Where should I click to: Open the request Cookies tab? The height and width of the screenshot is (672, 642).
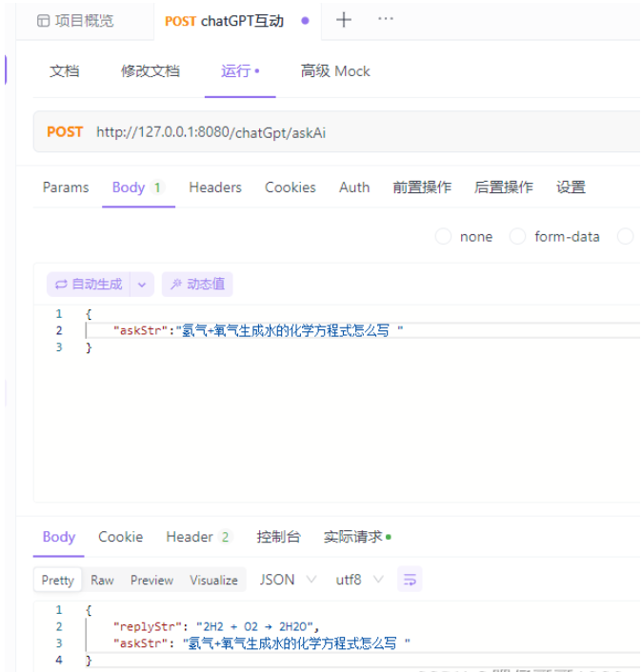(291, 188)
